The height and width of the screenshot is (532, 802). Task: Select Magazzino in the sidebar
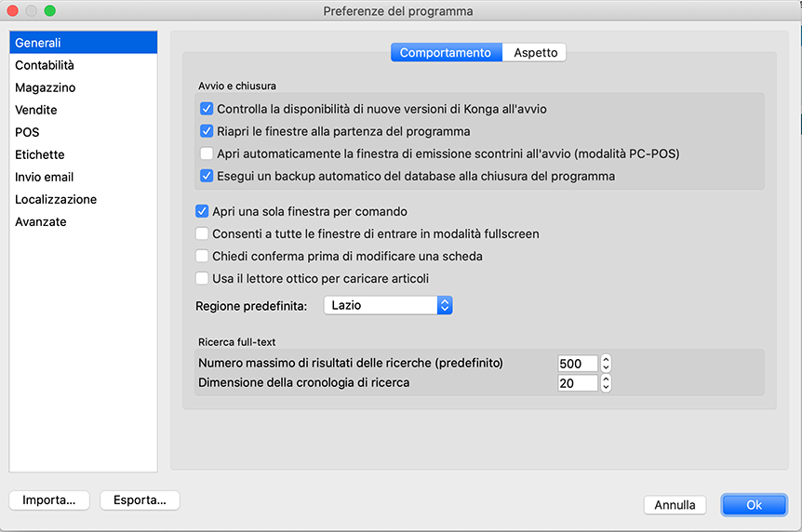click(46, 87)
